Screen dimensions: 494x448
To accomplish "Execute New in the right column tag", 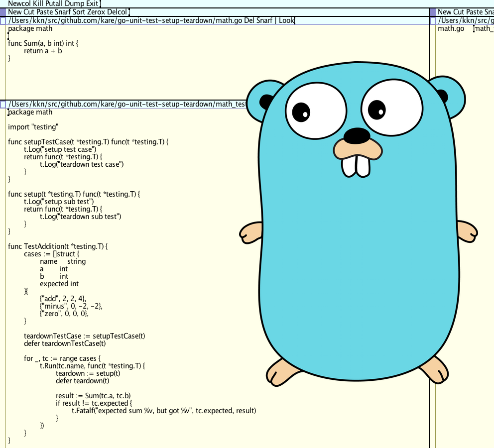I will coord(445,12).
